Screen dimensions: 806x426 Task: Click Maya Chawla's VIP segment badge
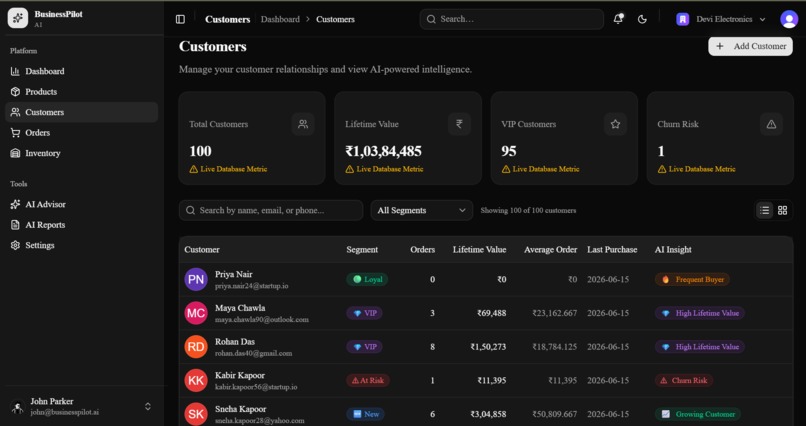point(364,313)
